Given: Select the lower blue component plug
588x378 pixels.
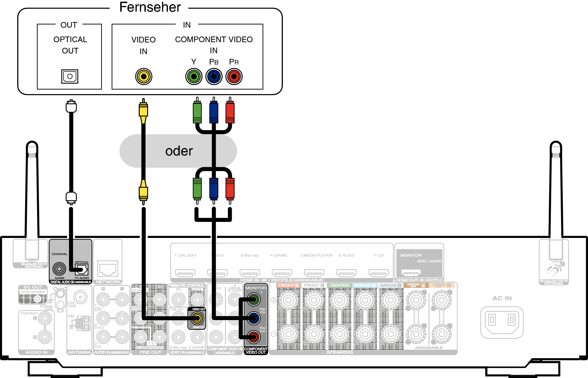Looking at the screenshot, I should [x=214, y=191].
